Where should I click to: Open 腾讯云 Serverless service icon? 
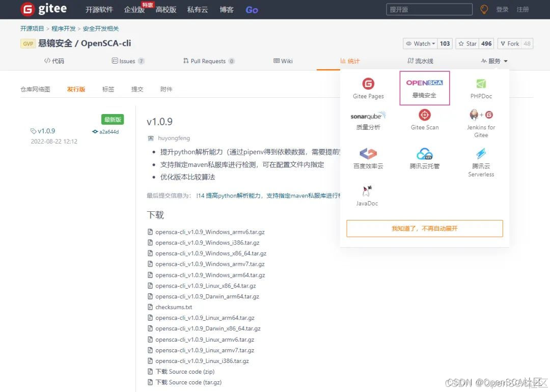tap(481, 154)
